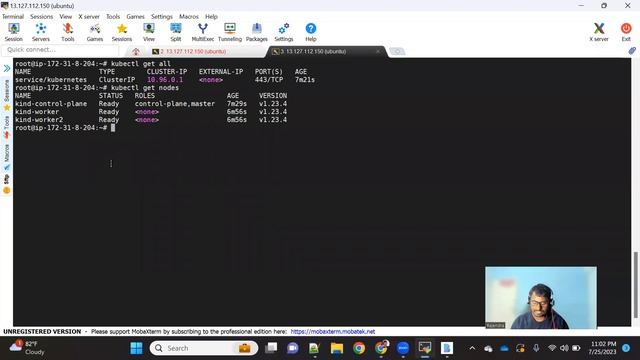The height and width of the screenshot is (360, 640).
Task: Show hidden system tray icons chevron
Action: [x=472, y=348]
